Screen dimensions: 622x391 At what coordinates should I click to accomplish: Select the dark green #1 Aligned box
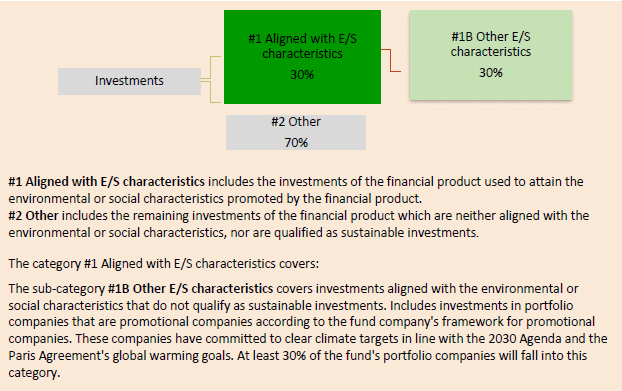(x=302, y=57)
